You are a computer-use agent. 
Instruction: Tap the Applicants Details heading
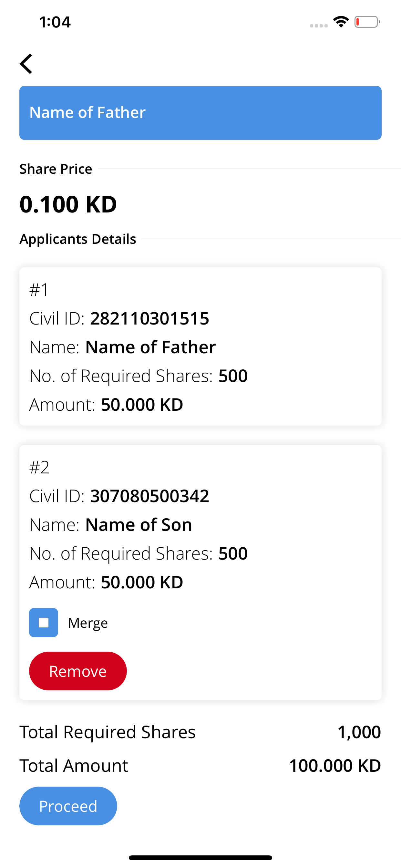pos(78,239)
